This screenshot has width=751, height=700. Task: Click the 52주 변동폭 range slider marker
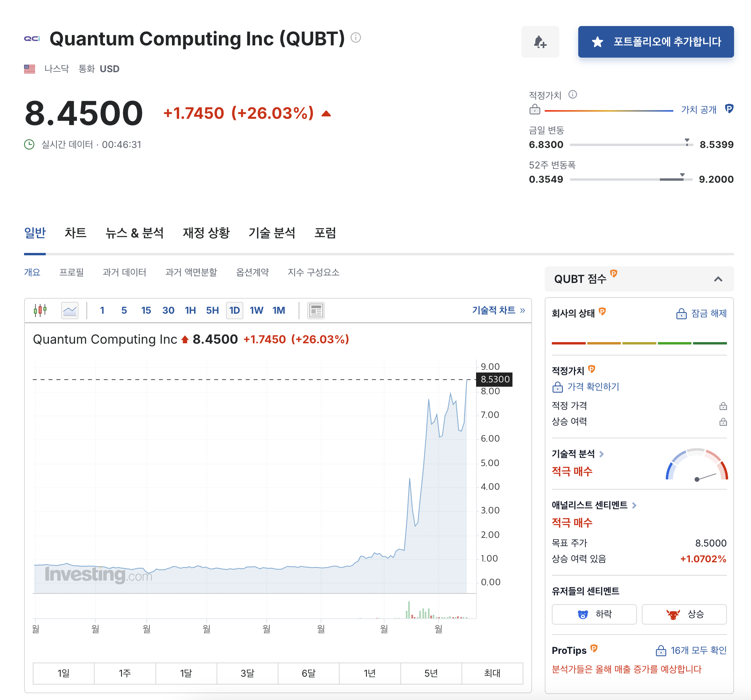[682, 175]
